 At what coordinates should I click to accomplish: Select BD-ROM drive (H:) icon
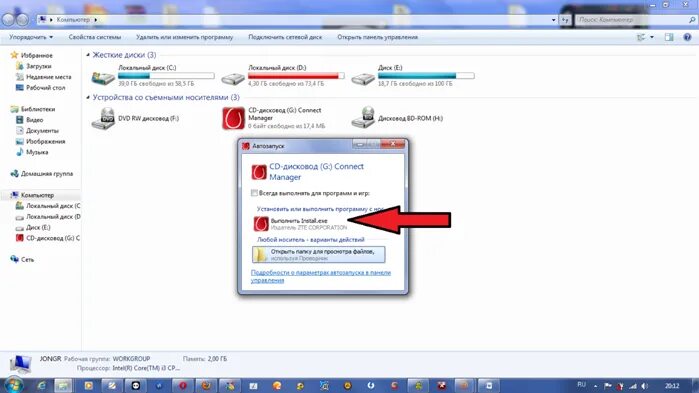tap(363, 118)
